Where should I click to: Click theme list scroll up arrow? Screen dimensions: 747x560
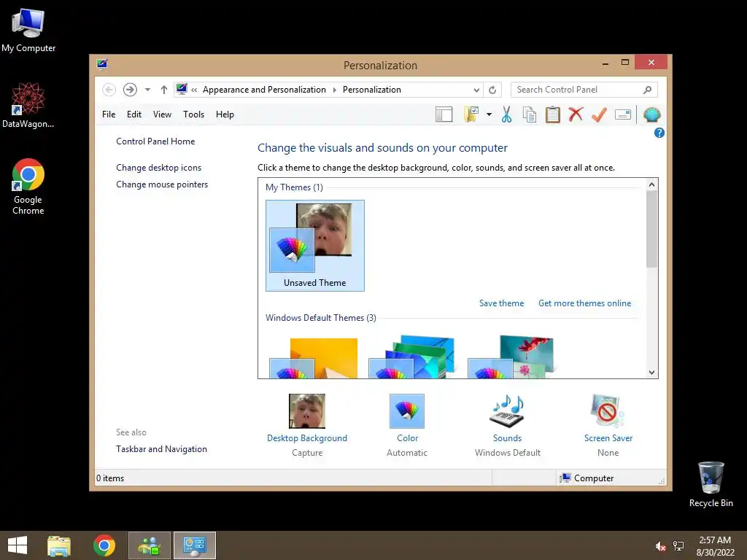(x=651, y=184)
